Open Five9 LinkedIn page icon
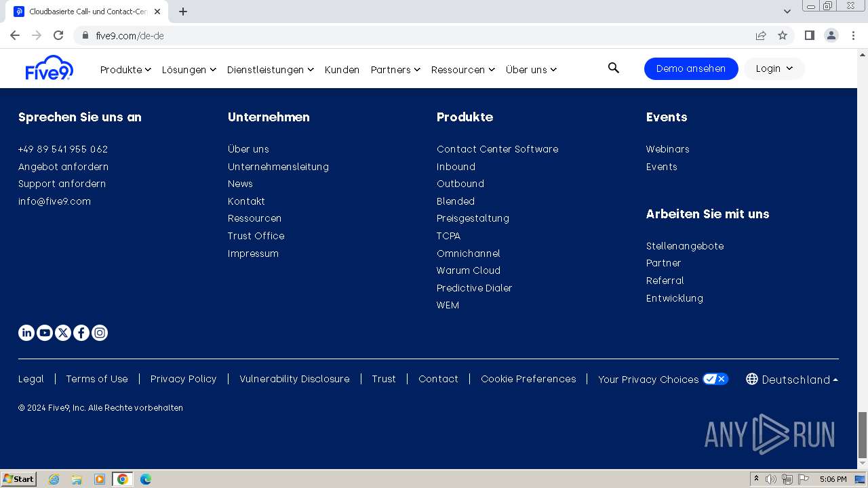 click(26, 333)
